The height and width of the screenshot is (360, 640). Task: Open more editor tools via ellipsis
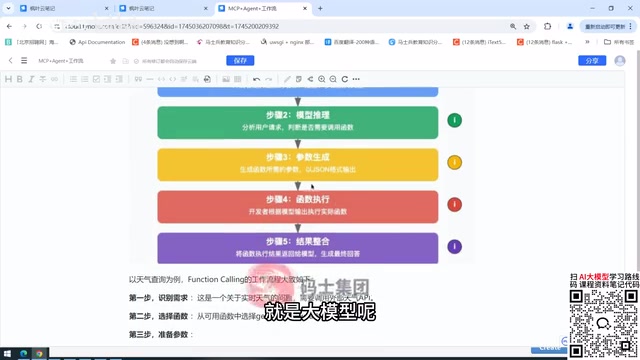pyautogui.click(x=356, y=79)
